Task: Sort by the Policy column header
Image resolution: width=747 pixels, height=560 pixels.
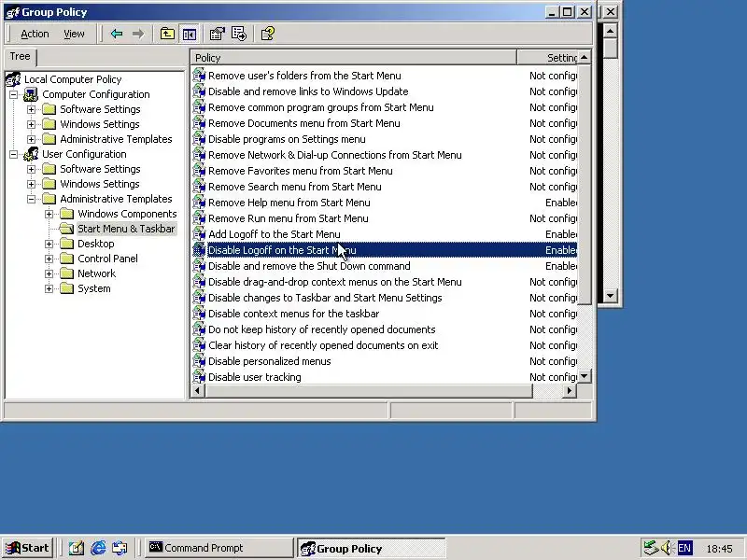Action: (x=354, y=58)
